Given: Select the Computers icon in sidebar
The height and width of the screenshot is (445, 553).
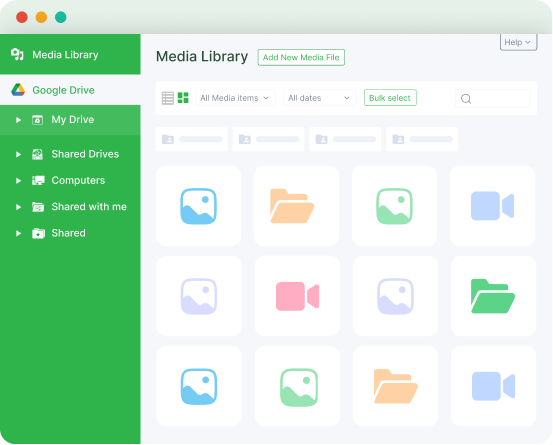Looking at the screenshot, I should (x=38, y=181).
